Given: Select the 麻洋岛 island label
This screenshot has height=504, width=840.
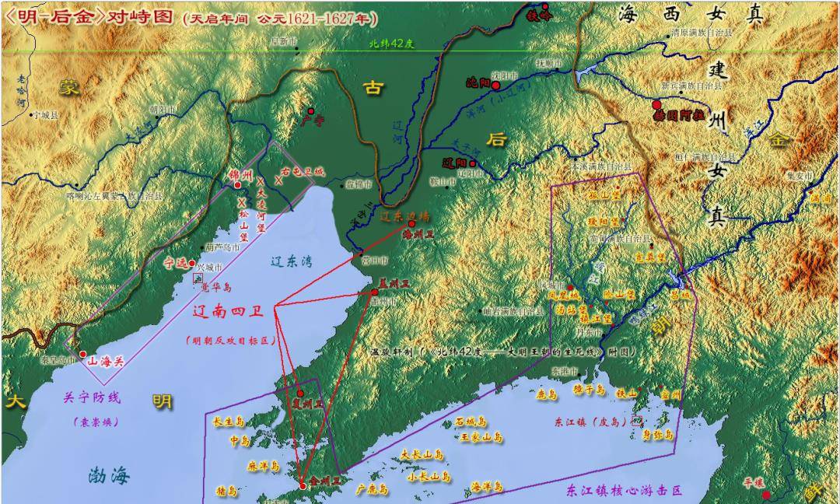Looking at the screenshot, I should pyautogui.click(x=264, y=467).
